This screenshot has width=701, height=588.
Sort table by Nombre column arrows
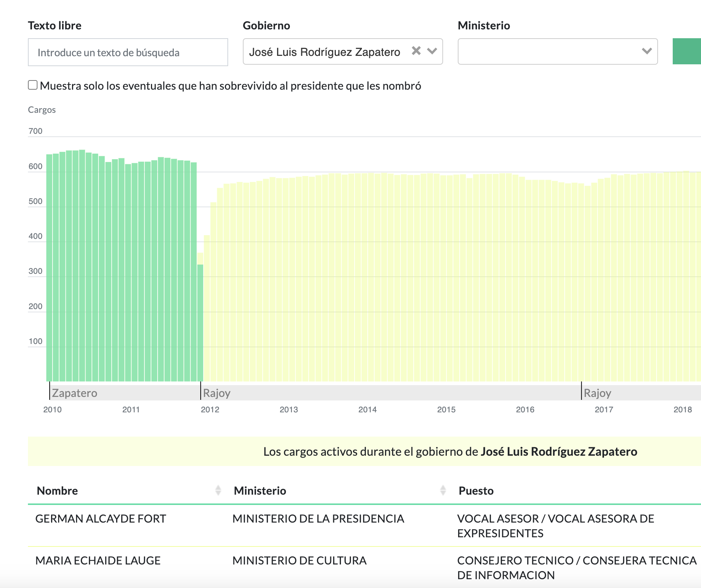point(218,490)
